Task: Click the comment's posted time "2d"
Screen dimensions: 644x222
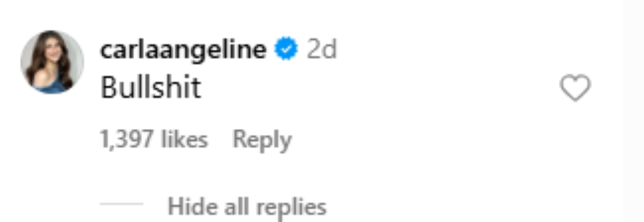Action: pyautogui.click(x=321, y=51)
